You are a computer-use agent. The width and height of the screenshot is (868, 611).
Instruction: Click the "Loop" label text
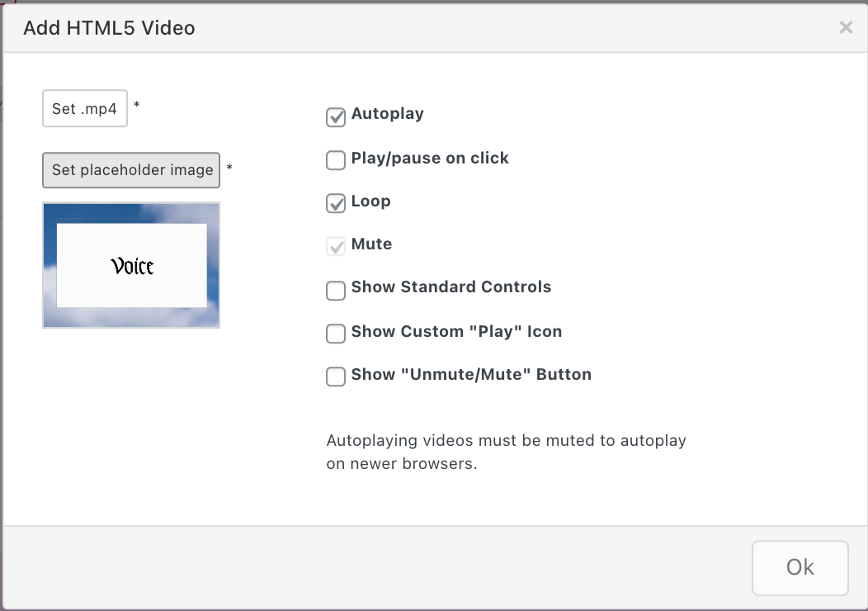point(370,201)
